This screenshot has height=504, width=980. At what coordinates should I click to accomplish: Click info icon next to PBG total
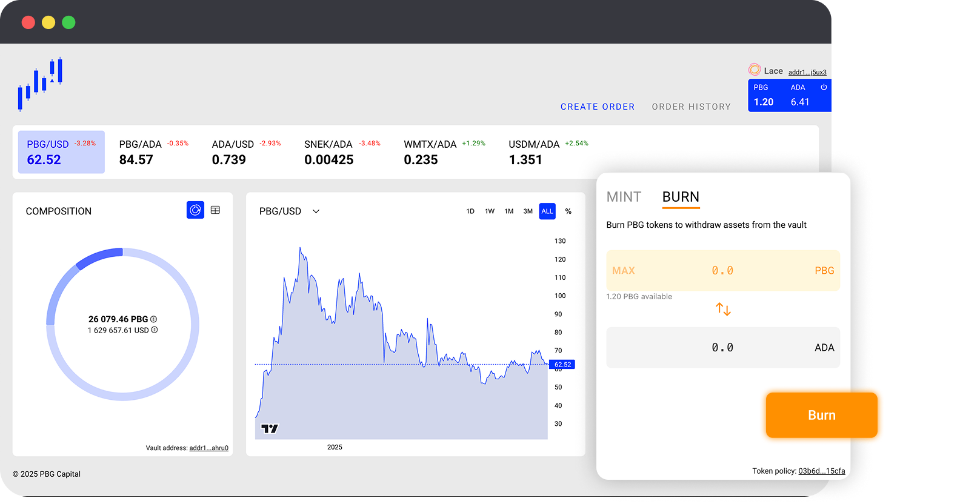click(154, 319)
